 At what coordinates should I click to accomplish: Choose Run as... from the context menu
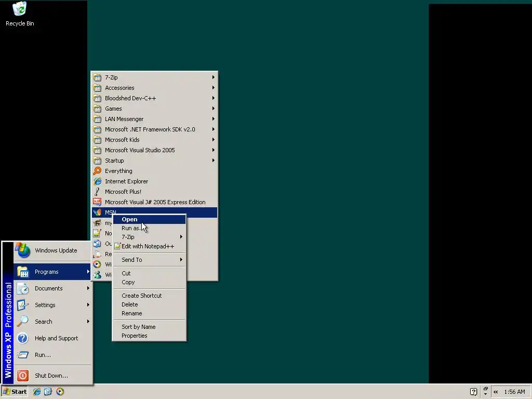tap(149, 228)
